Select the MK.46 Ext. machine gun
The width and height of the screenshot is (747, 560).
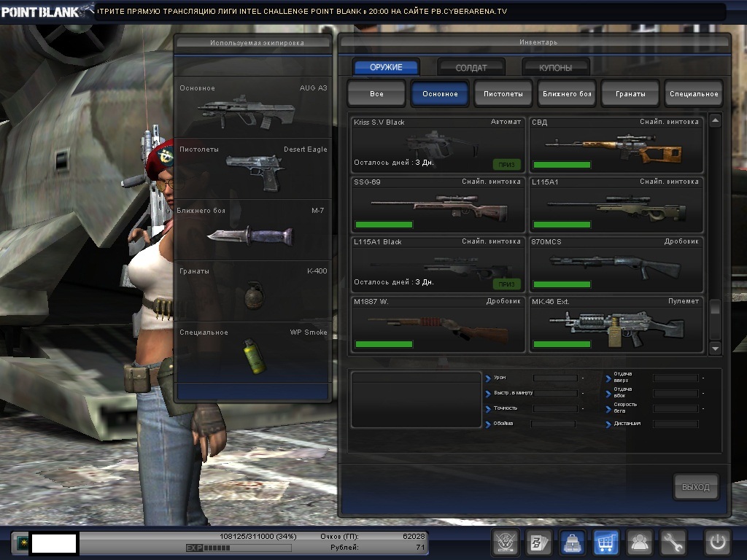[x=616, y=324]
